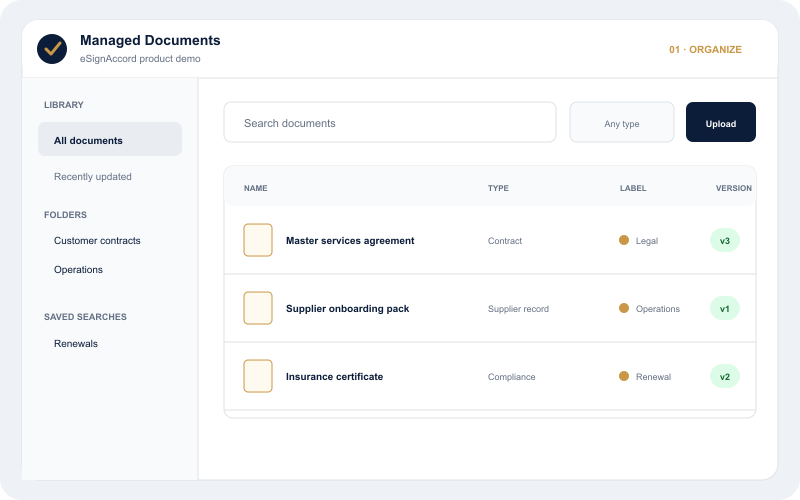Click the Renewal label text

coord(653,377)
